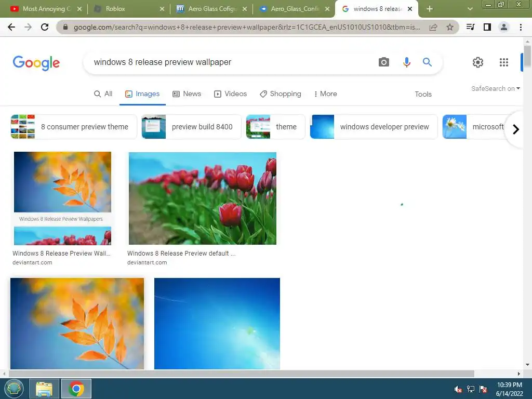Switch to 'Aero Glass Cofigu' tab
The width and height of the screenshot is (532, 399).
[212, 9]
